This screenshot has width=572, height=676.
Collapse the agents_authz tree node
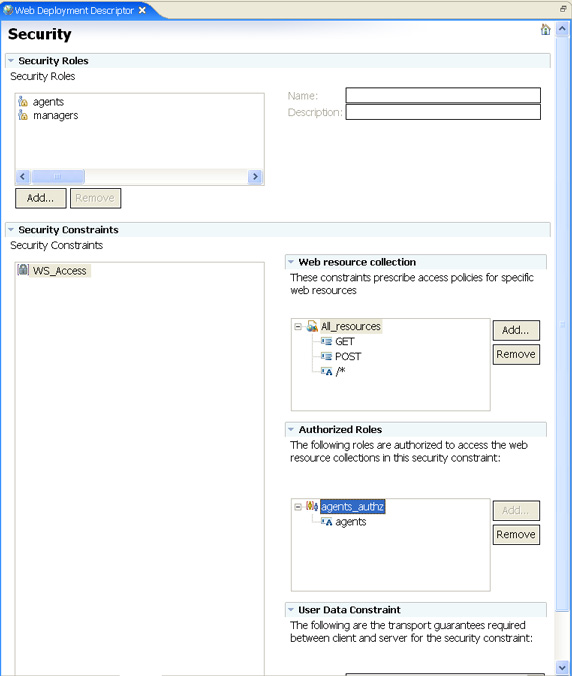coord(298,507)
